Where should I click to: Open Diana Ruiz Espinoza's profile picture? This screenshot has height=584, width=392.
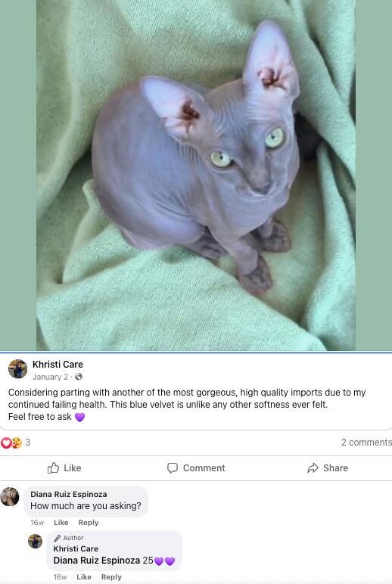point(10,496)
